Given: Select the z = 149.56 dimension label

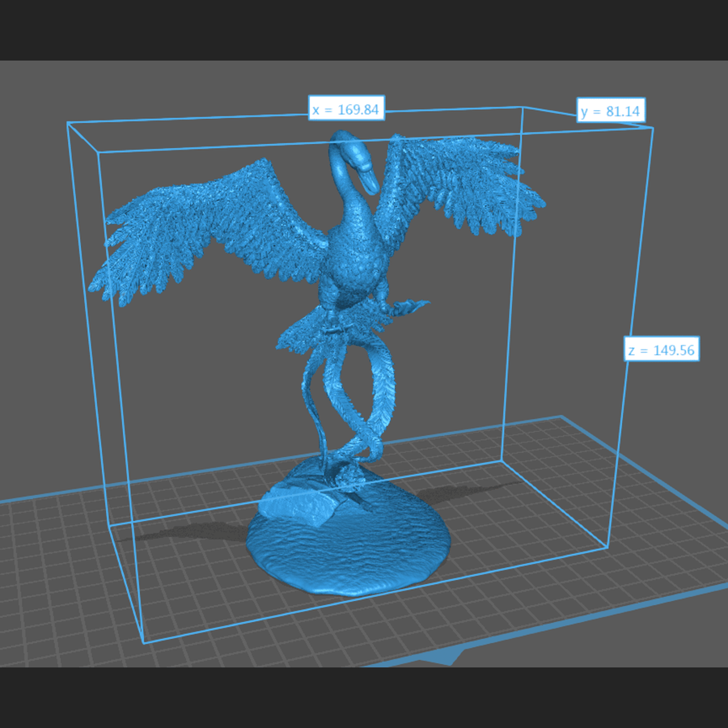Looking at the screenshot, I should (x=662, y=349).
